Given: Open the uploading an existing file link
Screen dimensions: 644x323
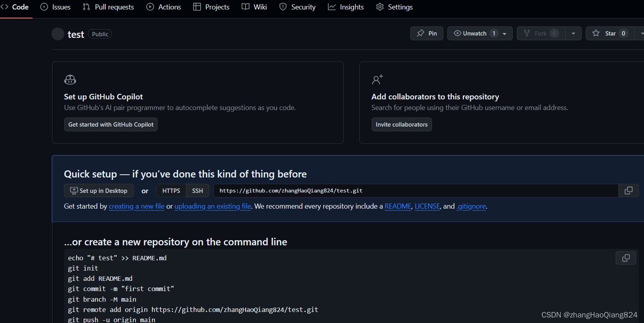Looking at the screenshot, I should tap(213, 206).
